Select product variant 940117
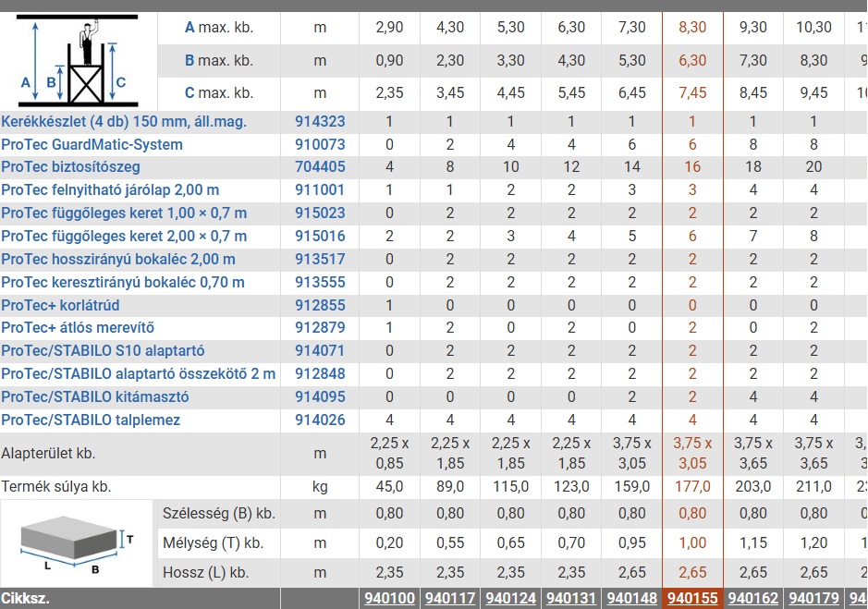This screenshot has height=609, width=868. 450,599
